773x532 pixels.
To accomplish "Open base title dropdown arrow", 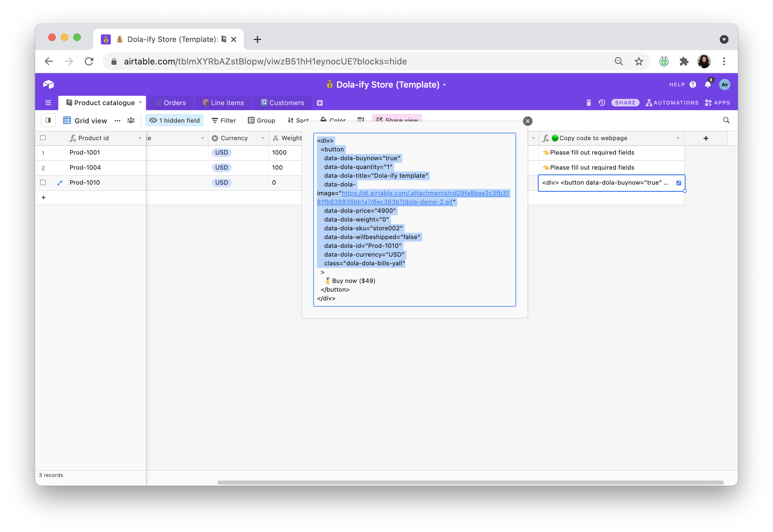I will pos(444,85).
